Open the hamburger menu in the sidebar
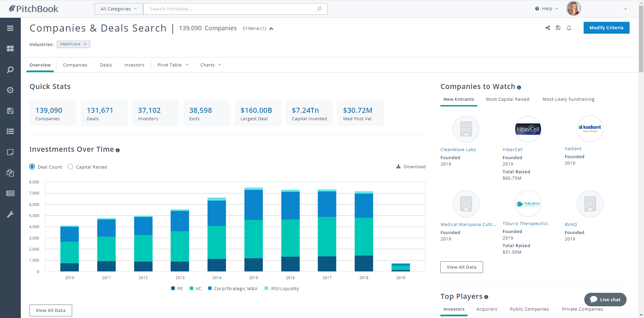This screenshot has width=644, height=318. (x=10, y=28)
